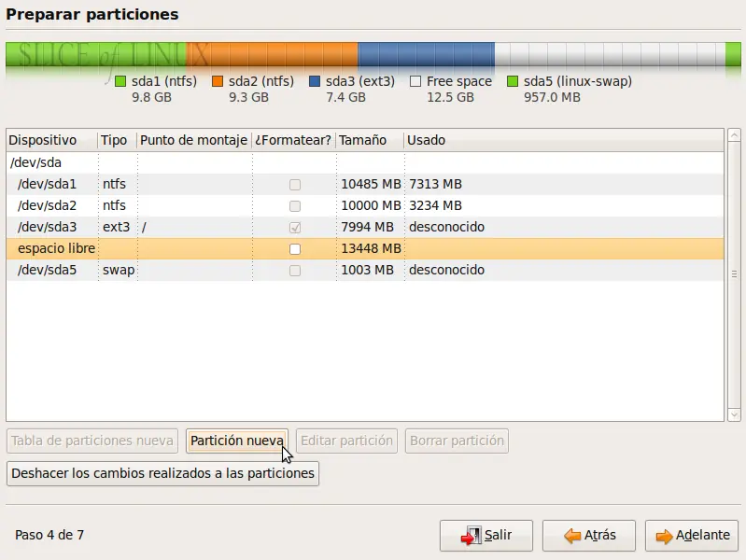Undo changes with Deshacer los cambios button
This screenshot has height=560, width=746.
[x=162, y=474]
